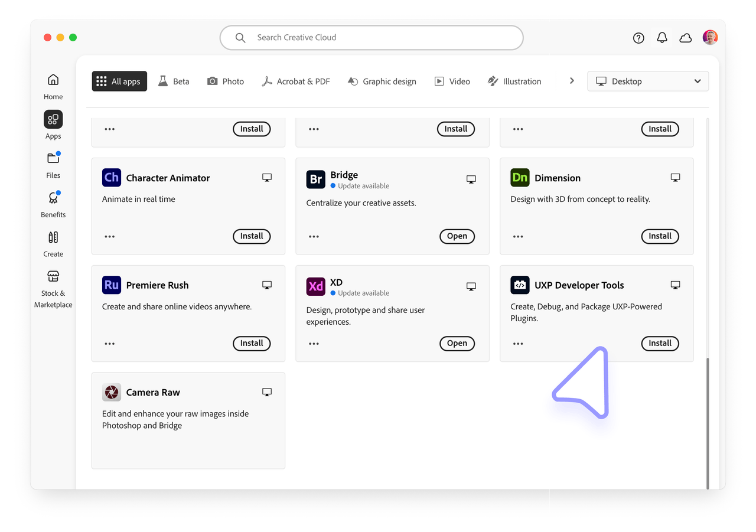Install UXP Developer Tools
This screenshot has width=756, height=532.
click(660, 344)
